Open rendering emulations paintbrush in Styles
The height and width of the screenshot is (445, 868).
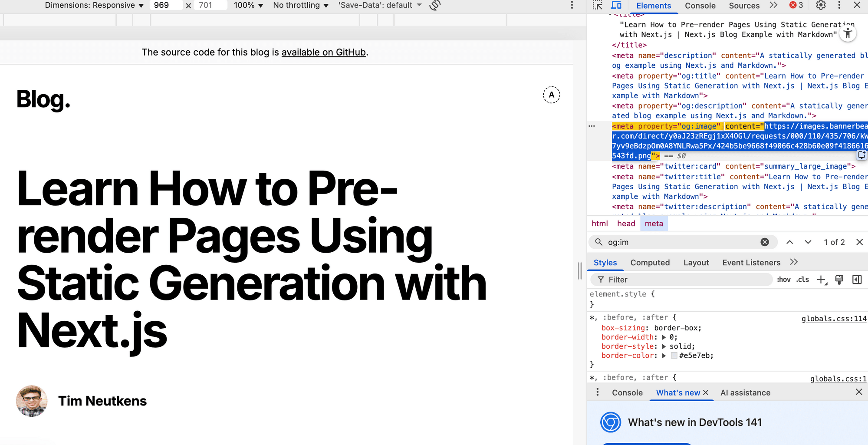pyautogui.click(x=839, y=280)
